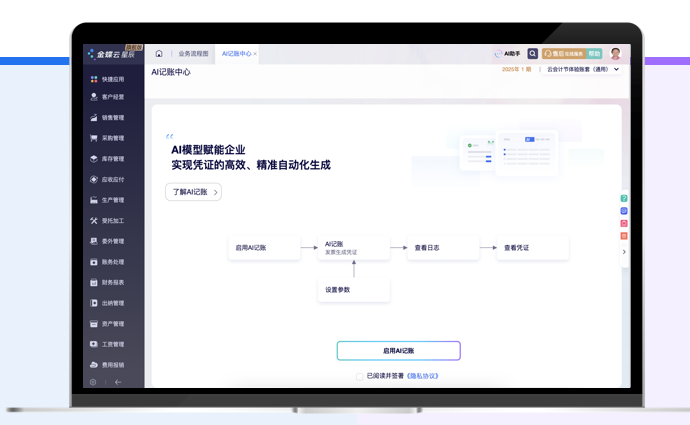Check the 已阅读并签署 agreement checkbox
This screenshot has height=425, width=690.
pyautogui.click(x=360, y=376)
